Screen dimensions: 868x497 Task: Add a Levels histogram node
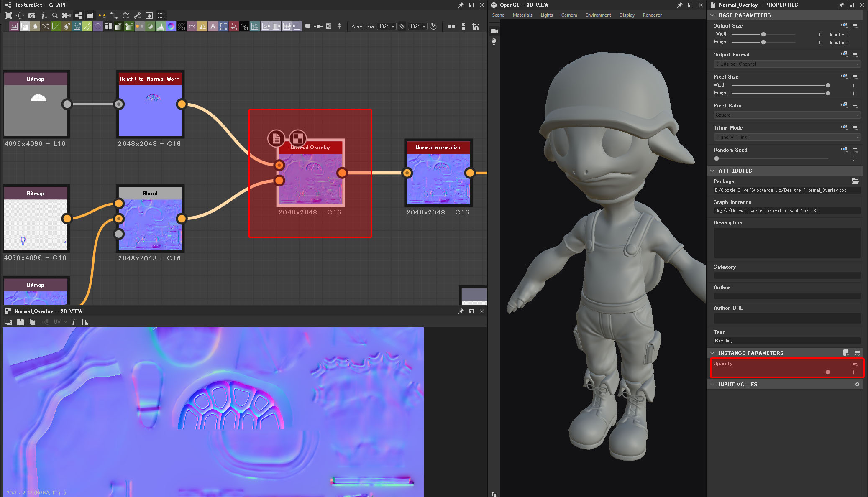click(x=161, y=26)
